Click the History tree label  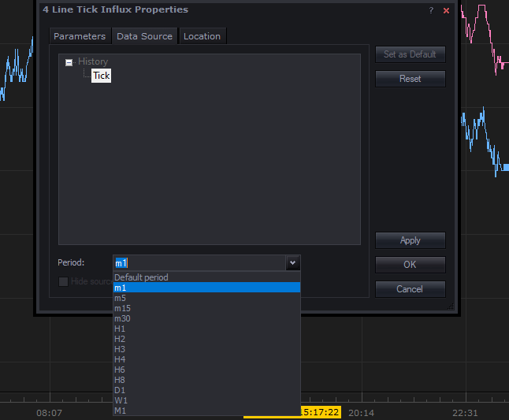(93, 61)
